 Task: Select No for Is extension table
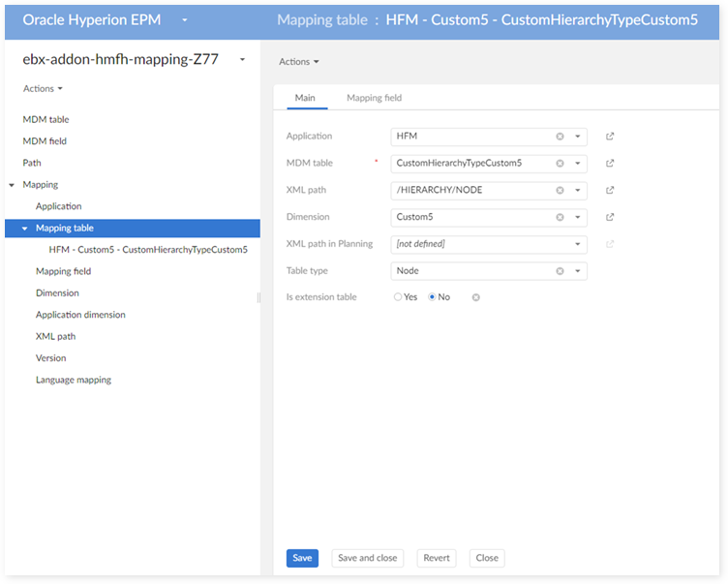(x=432, y=297)
